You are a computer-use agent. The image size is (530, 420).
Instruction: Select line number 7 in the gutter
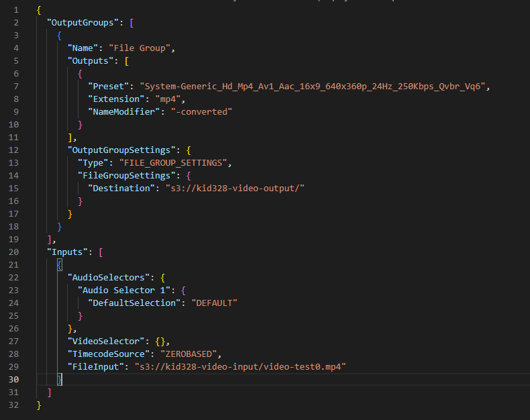click(x=16, y=87)
